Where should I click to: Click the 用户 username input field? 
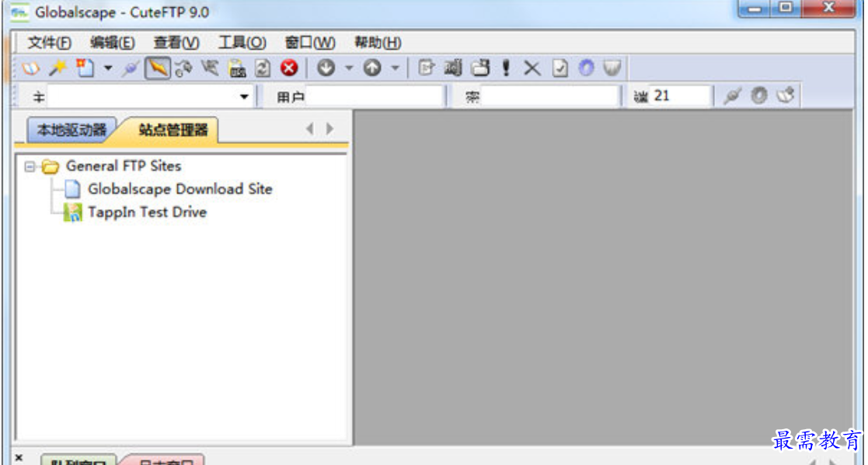click(x=375, y=96)
